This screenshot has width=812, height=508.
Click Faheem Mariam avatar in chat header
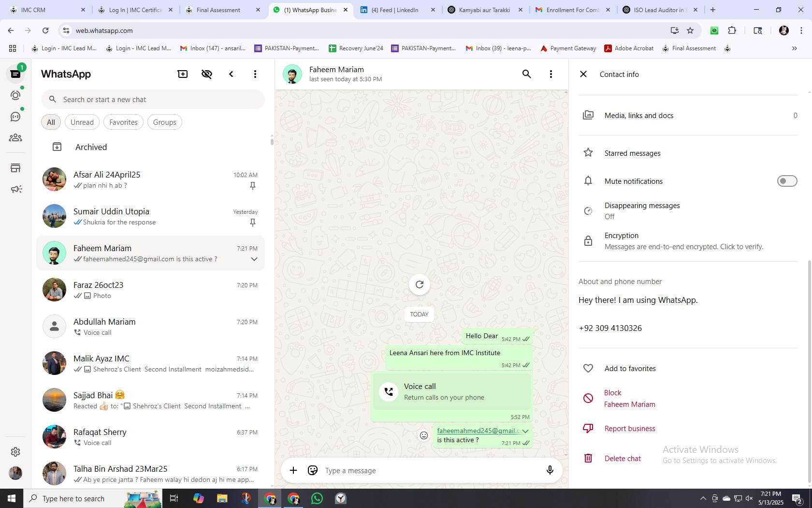point(292,74)
